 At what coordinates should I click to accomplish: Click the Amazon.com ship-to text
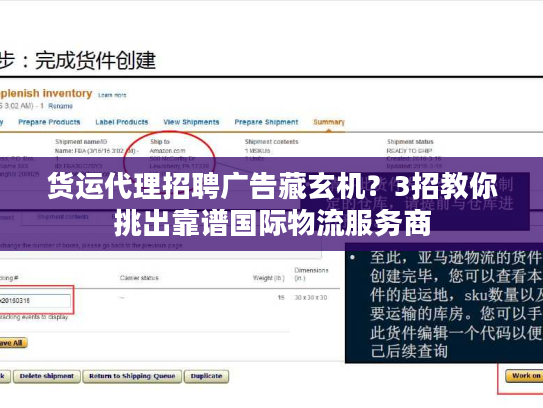click(168, 151)
